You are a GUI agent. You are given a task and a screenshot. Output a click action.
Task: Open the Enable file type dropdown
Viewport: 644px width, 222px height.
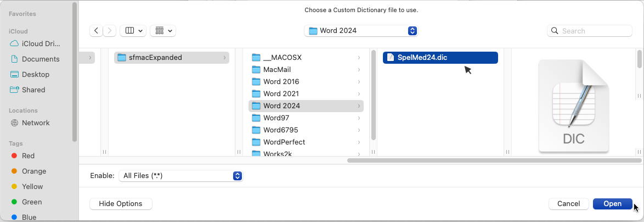click(180, 175)
